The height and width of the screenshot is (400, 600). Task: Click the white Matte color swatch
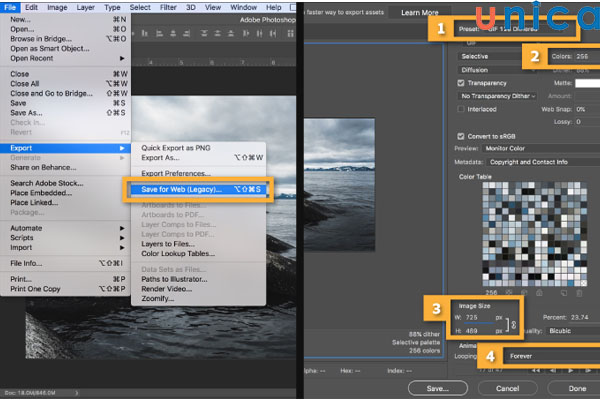[x=585, y=83]
